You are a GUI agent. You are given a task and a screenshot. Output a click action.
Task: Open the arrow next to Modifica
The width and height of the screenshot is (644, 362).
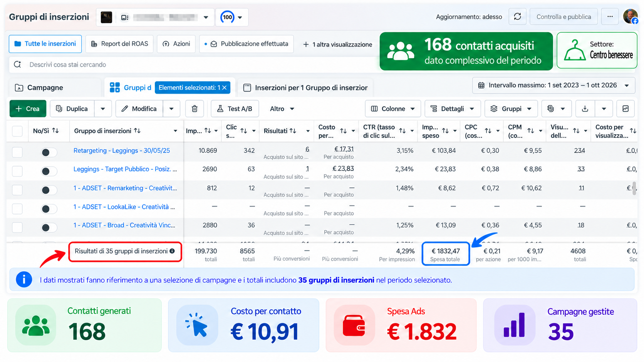(171, 109)
